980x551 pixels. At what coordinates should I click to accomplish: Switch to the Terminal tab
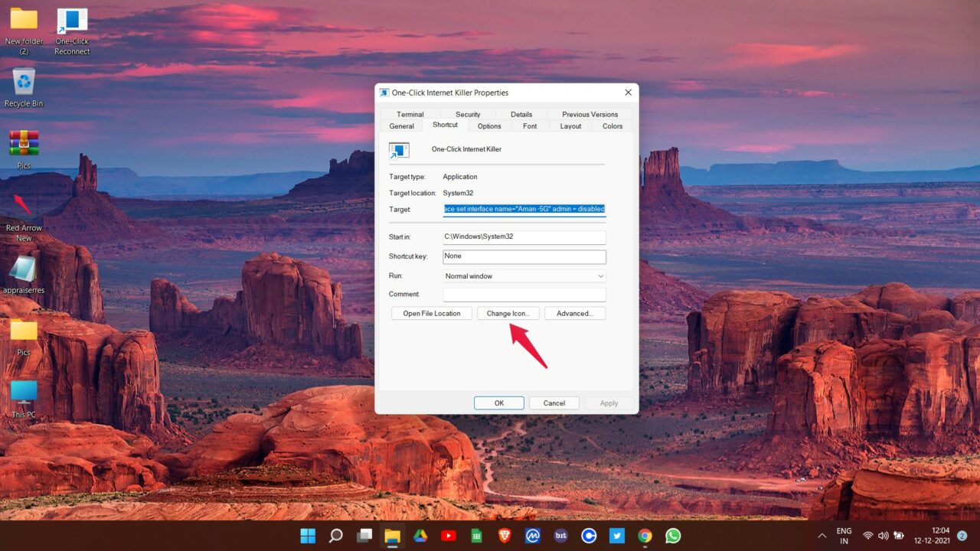coord(410,115)
